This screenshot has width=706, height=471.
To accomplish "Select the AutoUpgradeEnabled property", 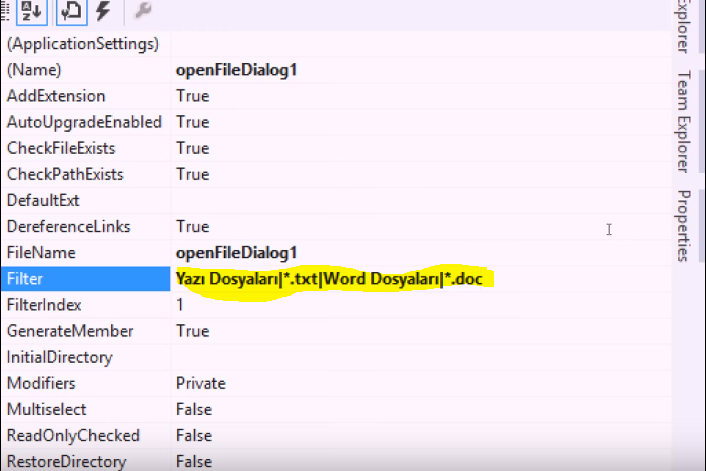I will pos(86,122).
